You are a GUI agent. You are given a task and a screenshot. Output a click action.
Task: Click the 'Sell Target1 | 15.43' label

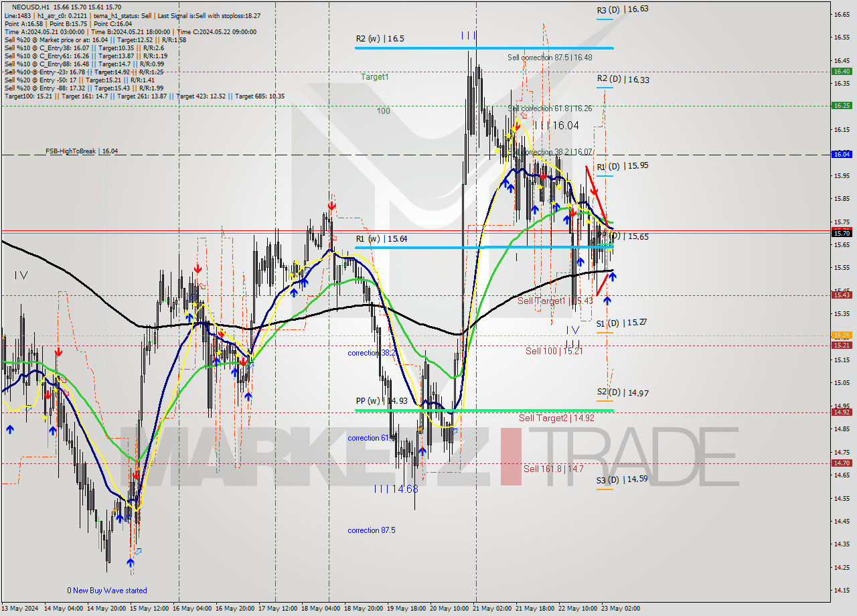click(x=556, y=301)
